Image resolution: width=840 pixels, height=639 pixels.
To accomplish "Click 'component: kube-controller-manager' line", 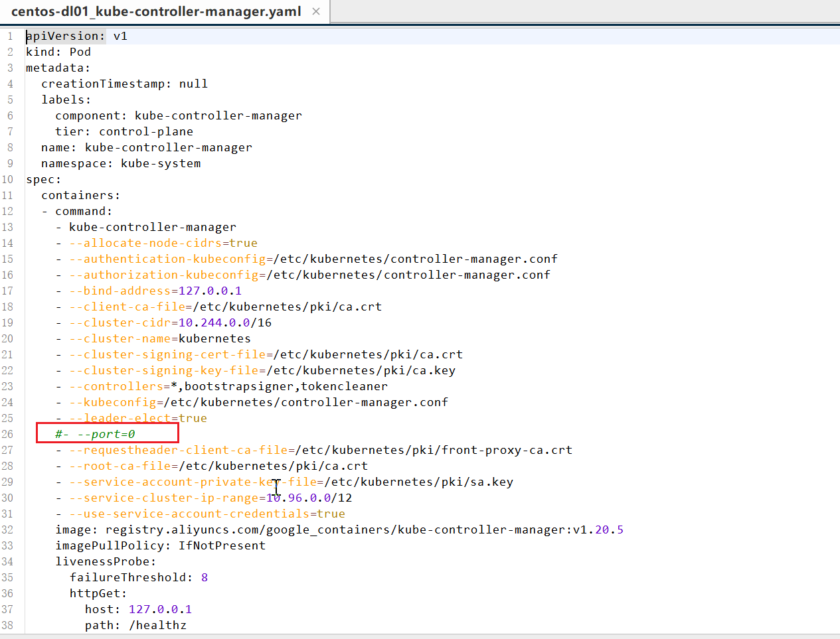I will pyautogui.click(x=179, y=115).
